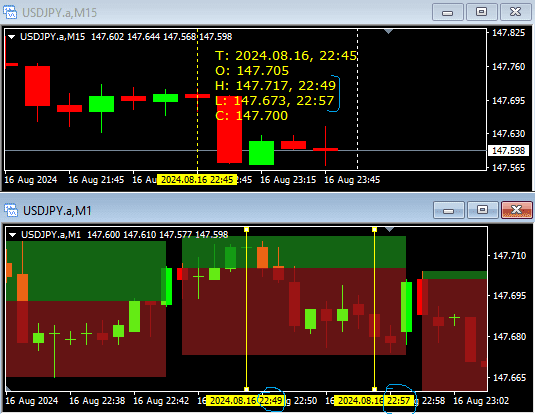This screenshot has height=414, width=535.
Task: Select the top handle of the 22:57 vertical line
Action: pyautogui.click(x=374, y=230)
